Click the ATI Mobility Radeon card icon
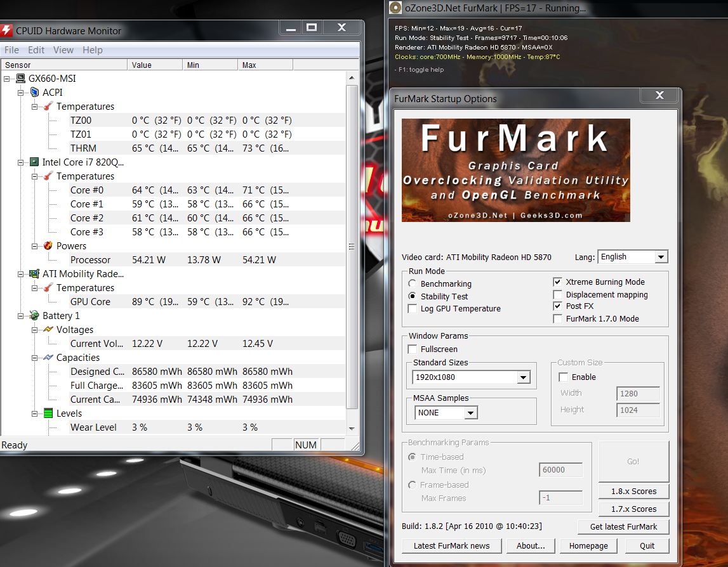Screen dimensions: 728x567 35,274
